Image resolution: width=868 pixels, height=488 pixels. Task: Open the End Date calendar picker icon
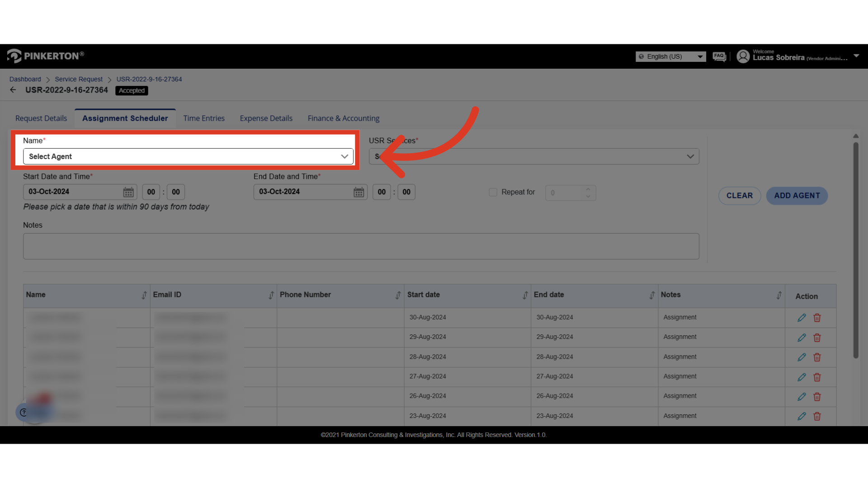[x=359, y=192]
